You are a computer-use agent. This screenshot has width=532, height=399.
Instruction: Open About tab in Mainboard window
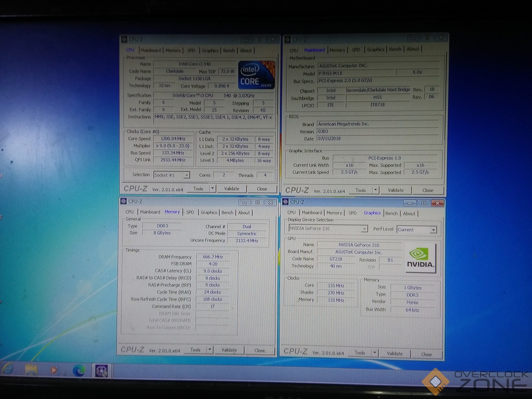click(413, 49)
